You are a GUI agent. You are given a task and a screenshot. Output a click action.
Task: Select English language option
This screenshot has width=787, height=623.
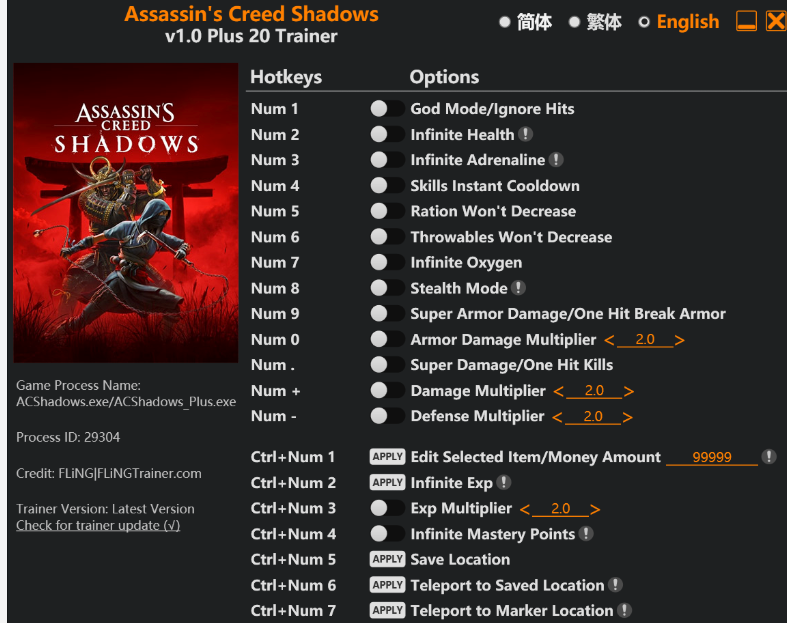tap(679, 22)
